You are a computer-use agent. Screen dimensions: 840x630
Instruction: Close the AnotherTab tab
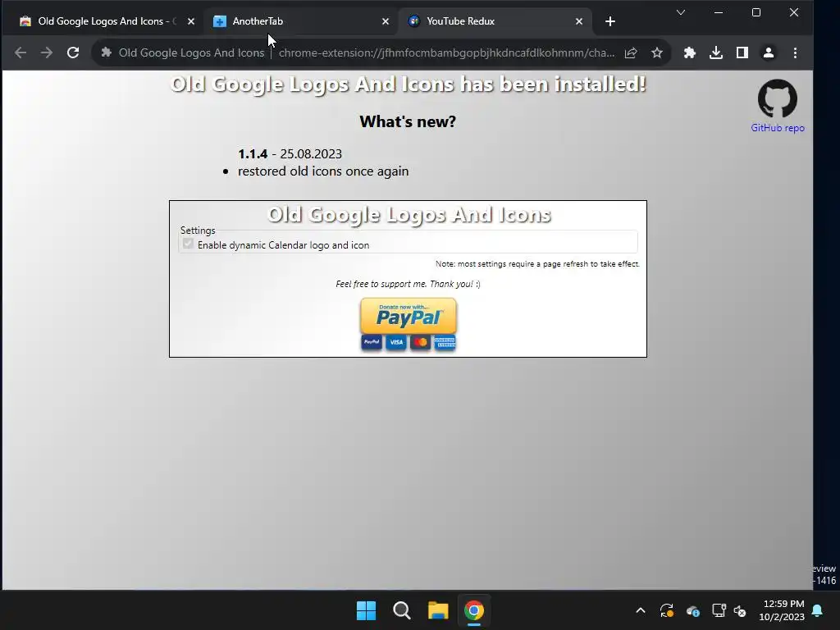(x=386, y=21)
